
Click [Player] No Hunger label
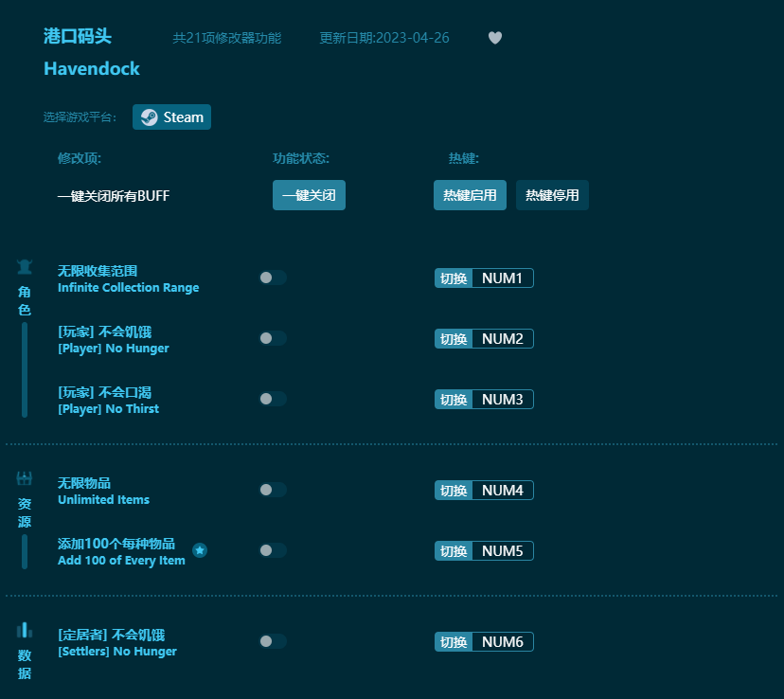point(114,348)
